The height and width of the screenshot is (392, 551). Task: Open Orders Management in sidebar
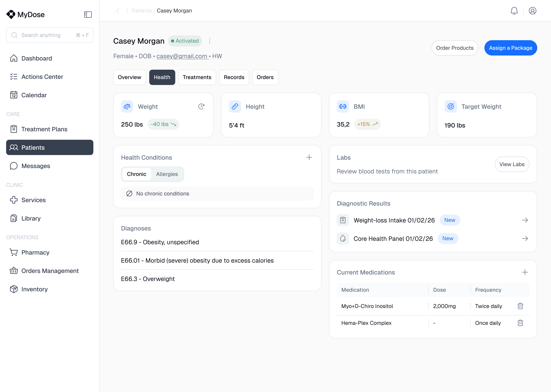click(x=50, y=271)
